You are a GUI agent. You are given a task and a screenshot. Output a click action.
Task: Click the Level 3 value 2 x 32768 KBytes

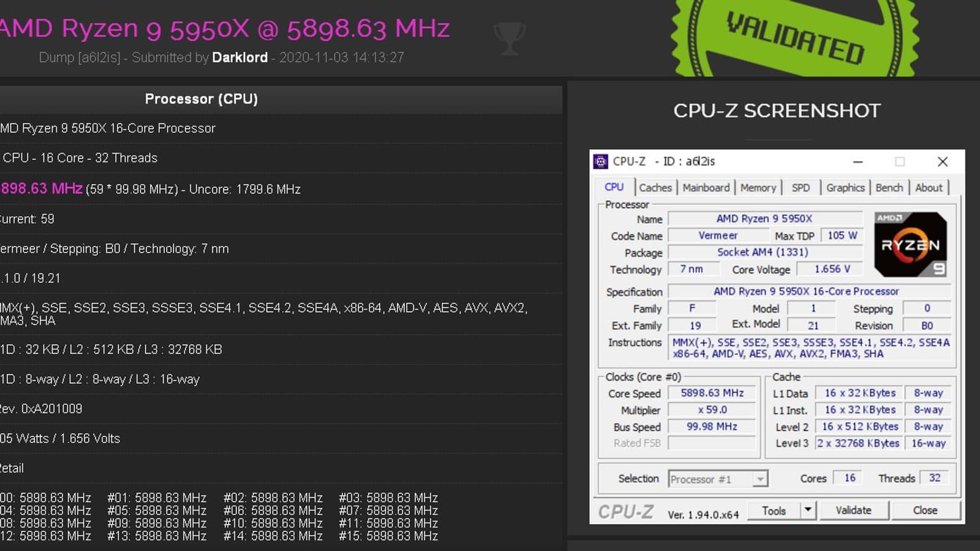(860, 443)
